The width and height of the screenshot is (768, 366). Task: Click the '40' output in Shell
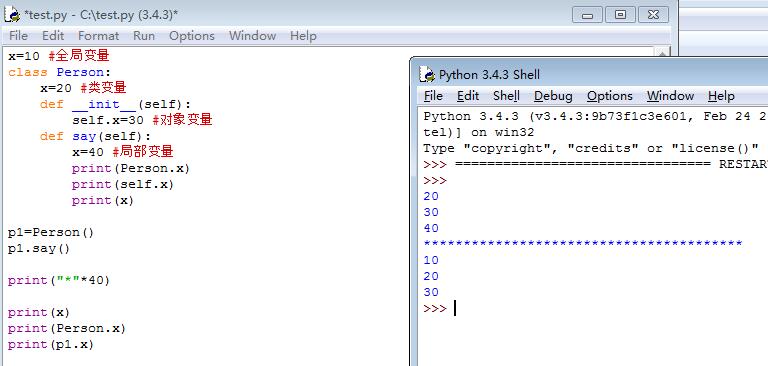coord(431,228)
